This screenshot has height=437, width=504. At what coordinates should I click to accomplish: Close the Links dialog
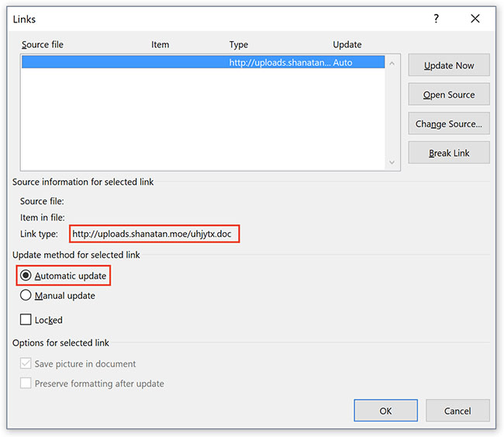click(x=475, y=19)
